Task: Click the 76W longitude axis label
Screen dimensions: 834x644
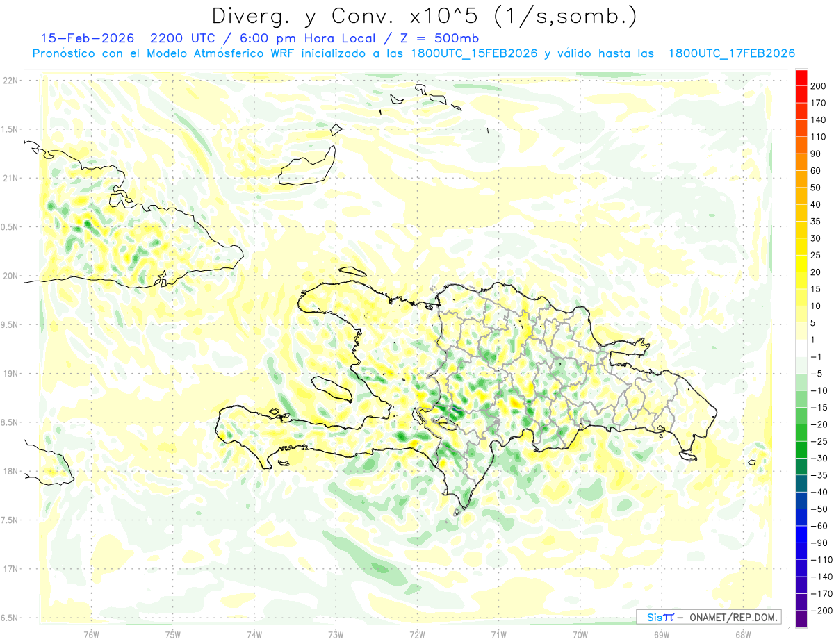Action: coord(91,634)
